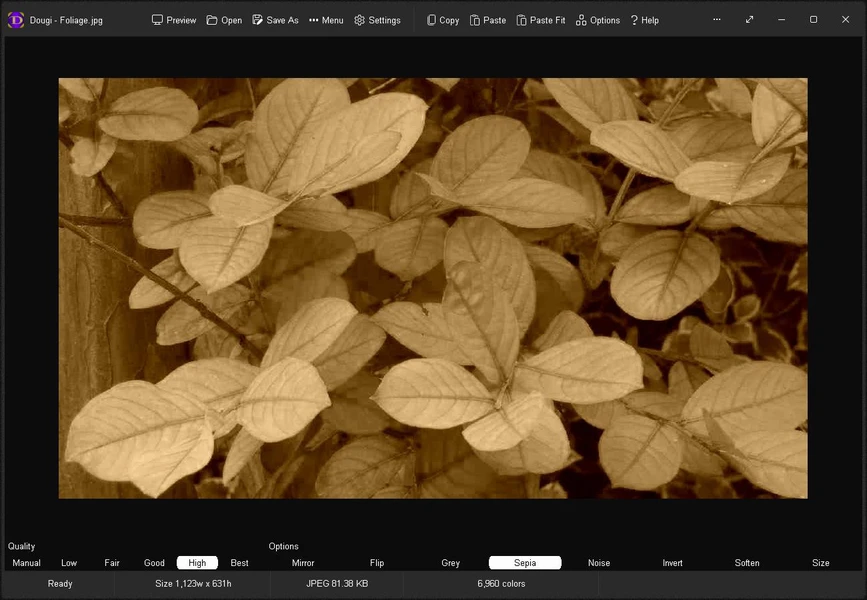Viewport: 867px width, 600px height.
Task: Open the Options menu in toolbar
Action: coord(581,20)
